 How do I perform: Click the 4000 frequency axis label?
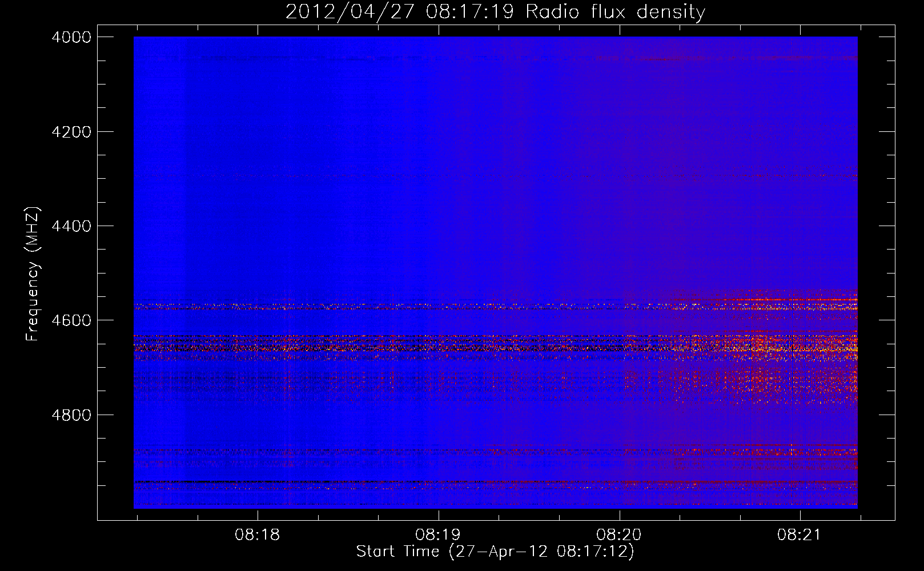(x=71, y=37)
